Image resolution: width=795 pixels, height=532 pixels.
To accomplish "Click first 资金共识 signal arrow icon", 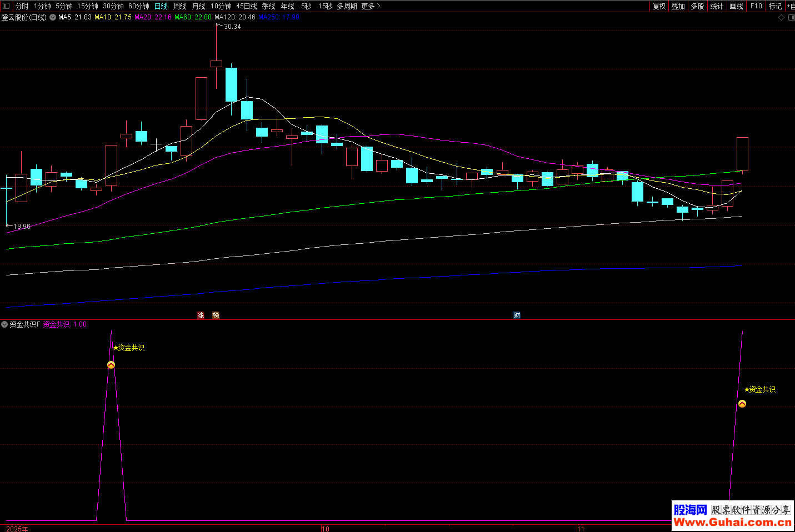I will [x=111, y=365].
